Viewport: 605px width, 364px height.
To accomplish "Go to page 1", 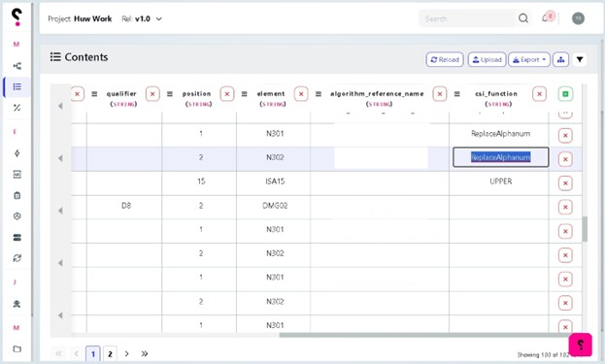I will (92, 353).
